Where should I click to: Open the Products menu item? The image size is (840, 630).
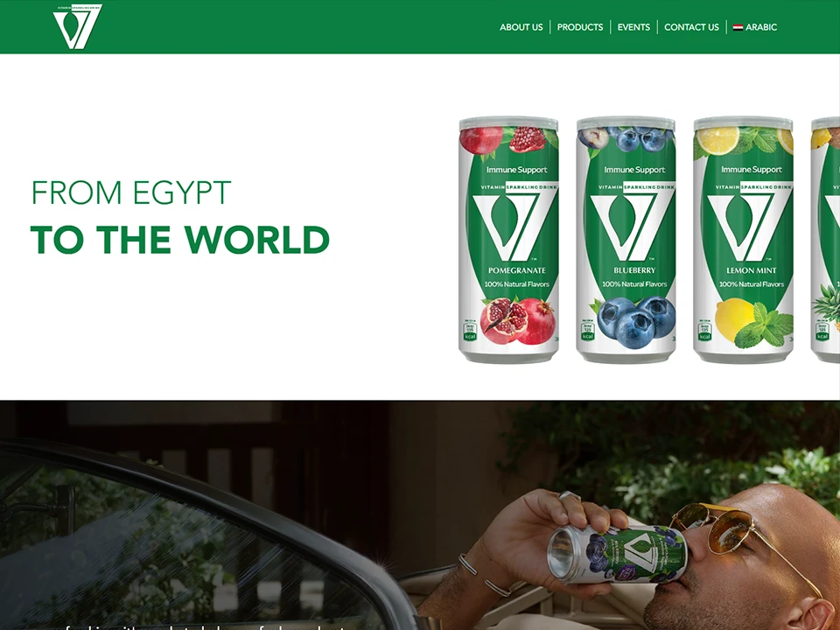(x=579, y=27)
